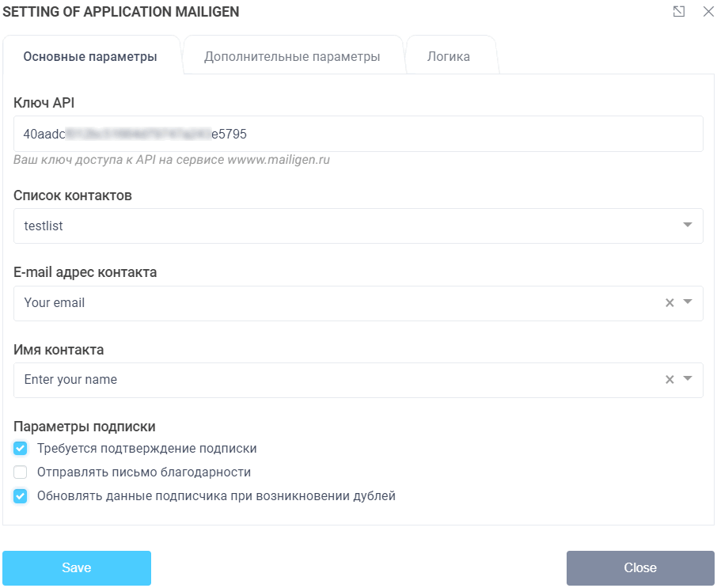Click the dropdown chevron on Список контактов

tap(687, 225)
